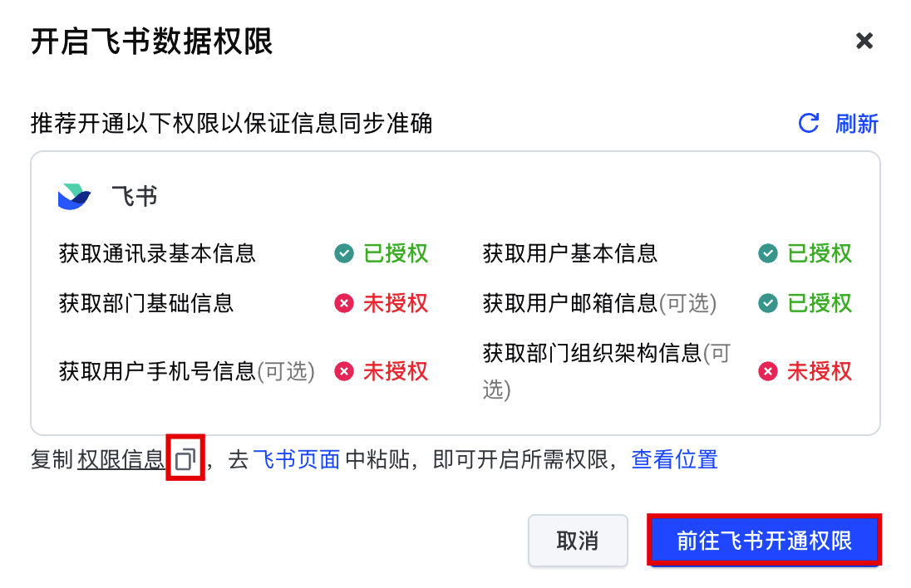Open the 查看位置 link

tap(675, 460)
